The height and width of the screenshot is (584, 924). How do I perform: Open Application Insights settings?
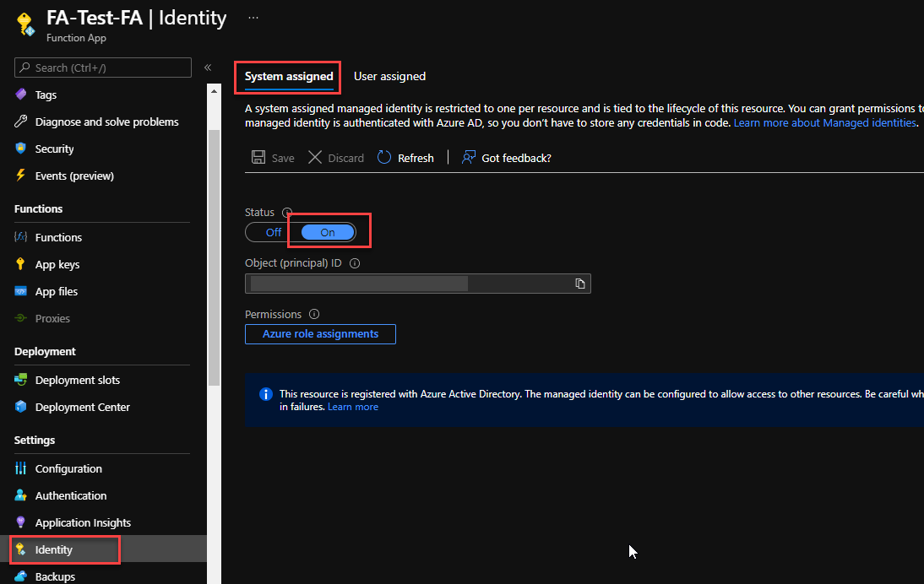(83, 522)
